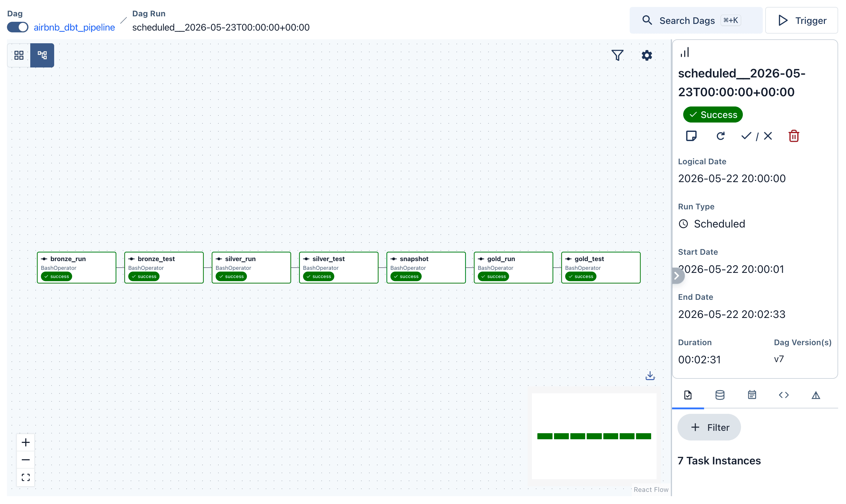Click the clock icon beside Scheduled

(684, 224)
